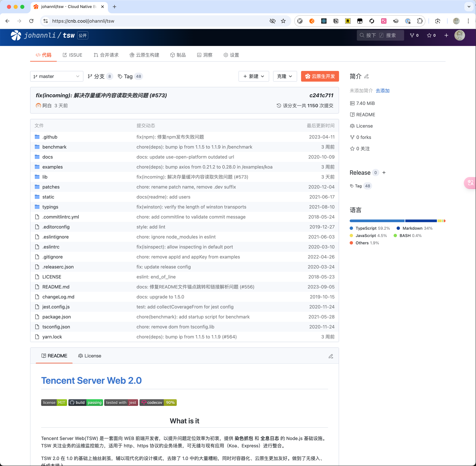
Task: Click the plus icon in header
Action: pos(446,35)
